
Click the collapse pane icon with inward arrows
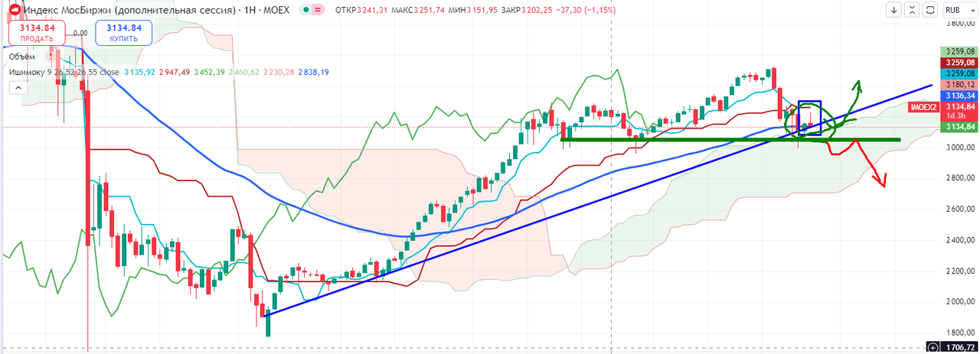[x=911, y=10]
